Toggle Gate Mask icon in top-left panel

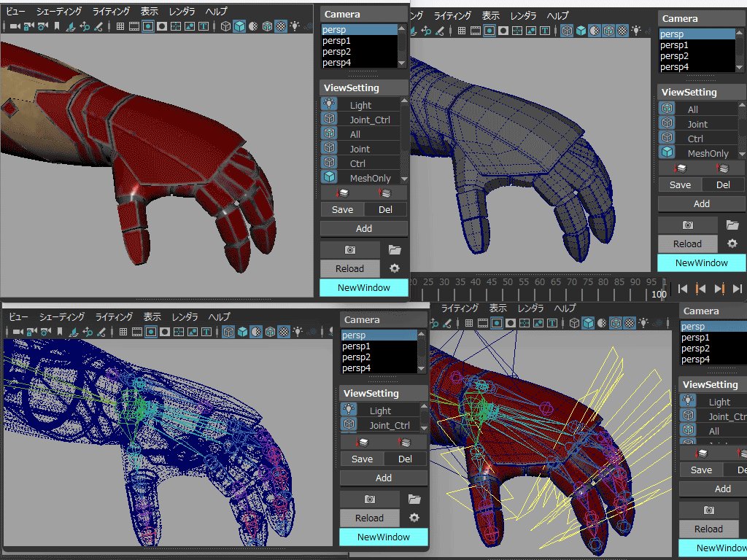pyautogui.click(x=162, y=26)
